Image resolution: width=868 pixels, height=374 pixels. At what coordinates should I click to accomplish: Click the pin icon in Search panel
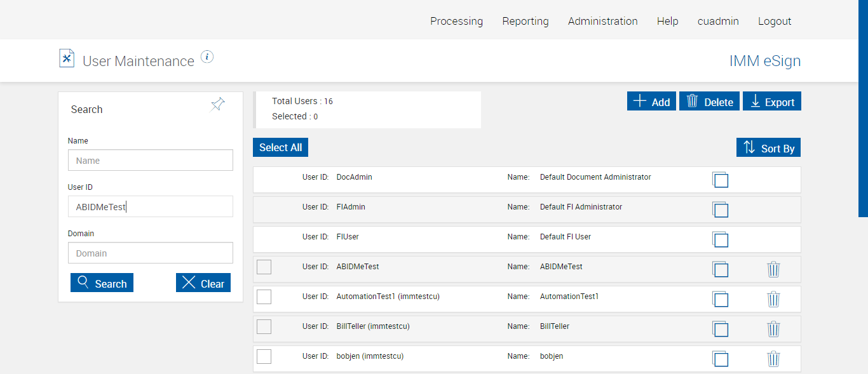pyautogui.click(x=218, y=105)
